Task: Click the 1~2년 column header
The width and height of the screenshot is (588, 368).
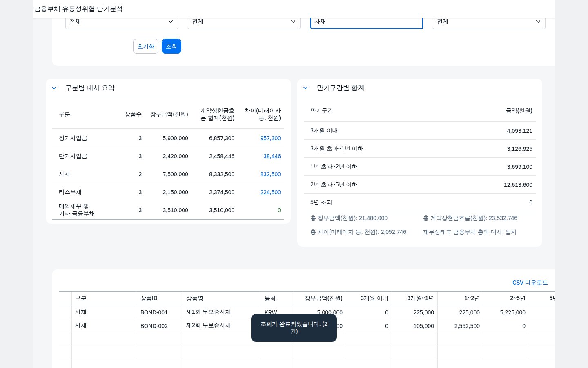Action: (x=460, y=298)
